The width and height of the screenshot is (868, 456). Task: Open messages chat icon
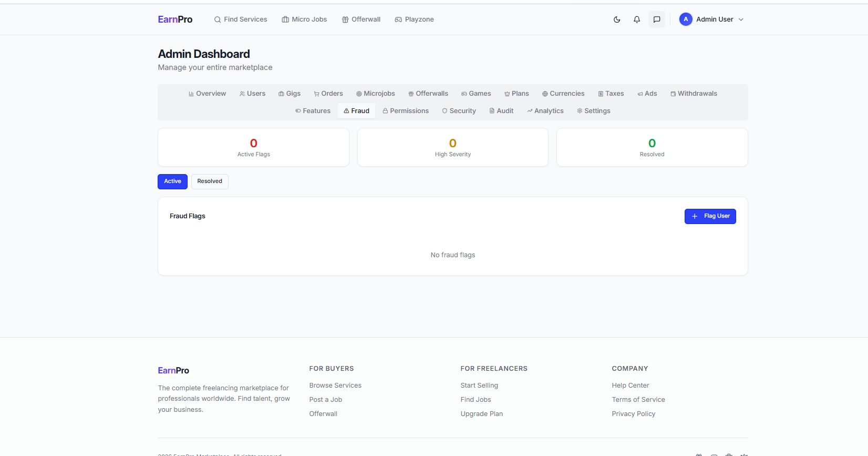coord(657,19)
